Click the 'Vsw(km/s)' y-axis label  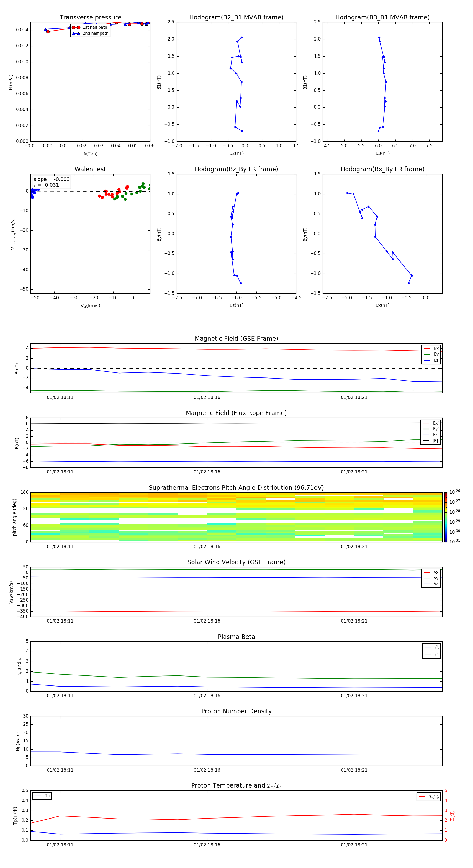point(11,592)
